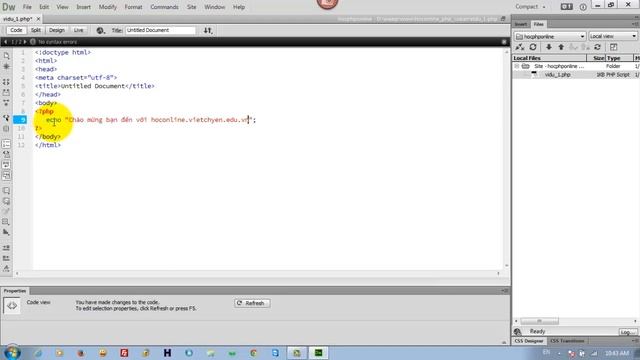640x360 pixels.
Task: Click the Collapse Selection icon in coding toolbar
Action: tap(6, 93)
